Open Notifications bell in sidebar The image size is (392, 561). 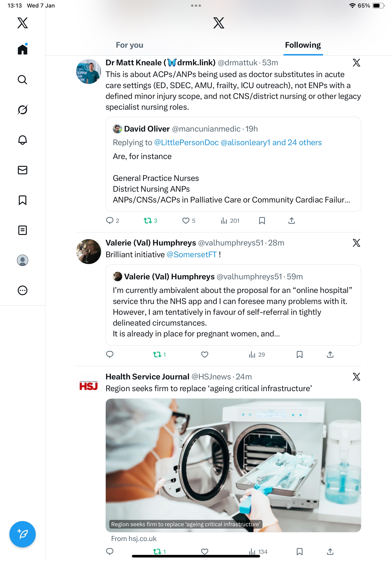(23, 140)
